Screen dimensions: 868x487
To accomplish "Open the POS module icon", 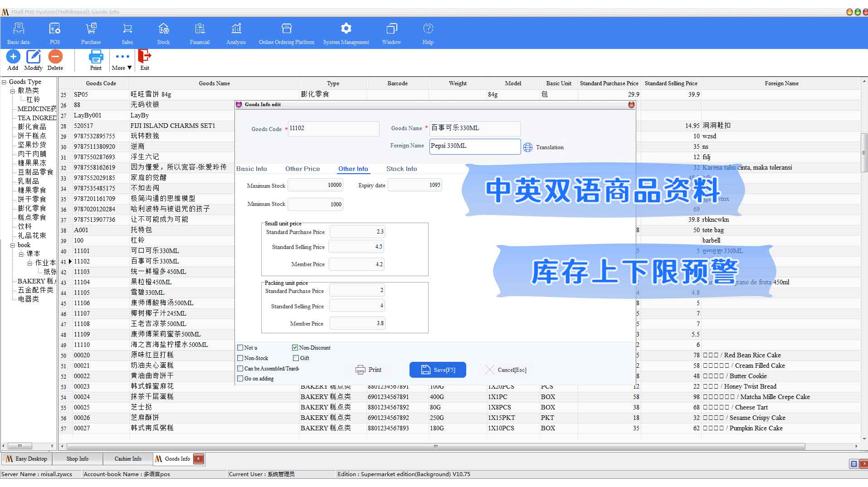I will pos(55,29).
